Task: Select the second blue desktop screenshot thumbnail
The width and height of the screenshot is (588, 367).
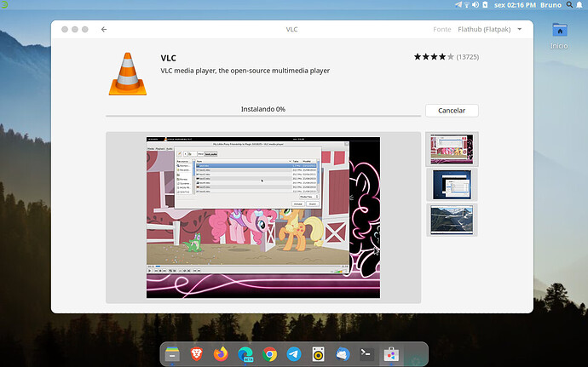Action: (452, 185)
